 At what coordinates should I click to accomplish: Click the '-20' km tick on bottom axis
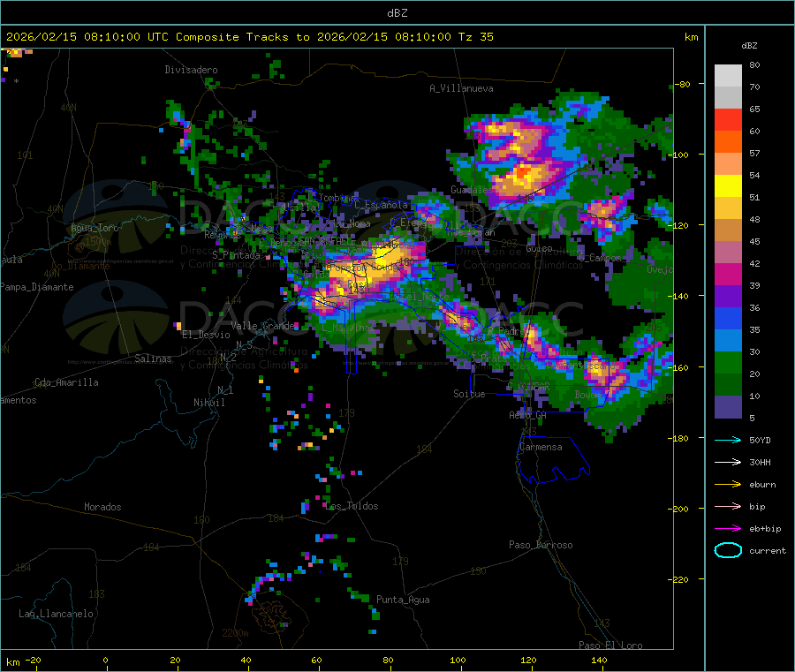(34, 660)
